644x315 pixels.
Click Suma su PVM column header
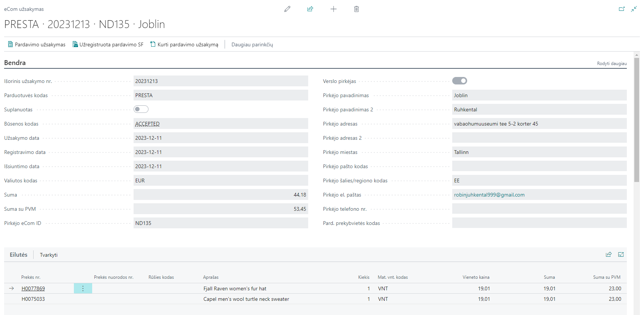[x=607, y=277]
